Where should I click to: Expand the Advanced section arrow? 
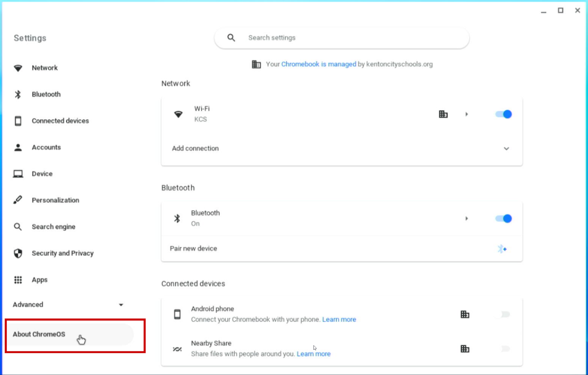tap(121, 305)
